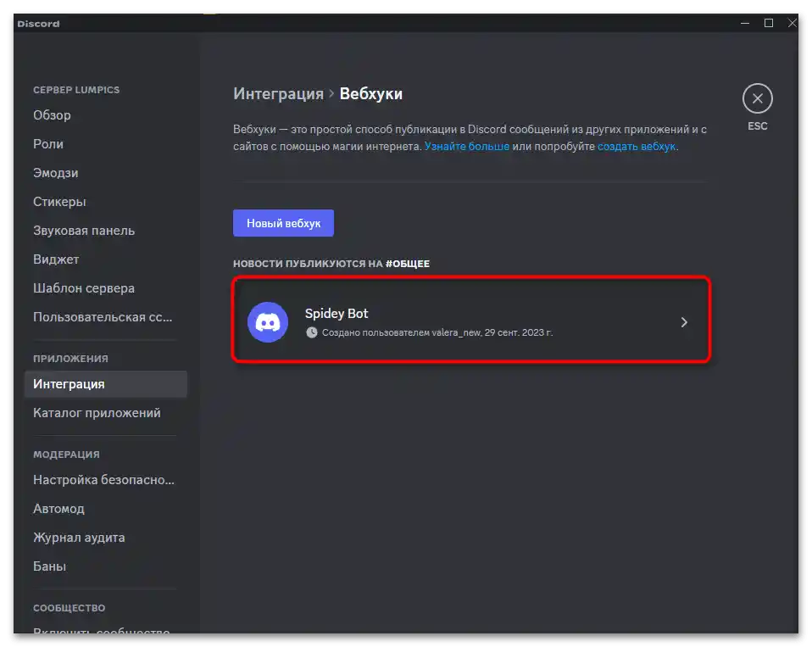
Task: Click the clock icon under Spidey Bot
Action: point(312,332)
